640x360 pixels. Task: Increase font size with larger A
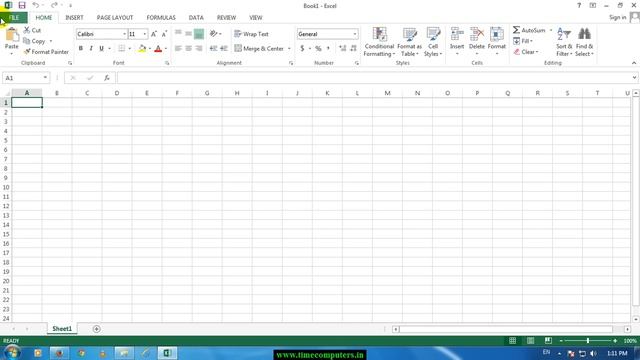tap(153, 34)
